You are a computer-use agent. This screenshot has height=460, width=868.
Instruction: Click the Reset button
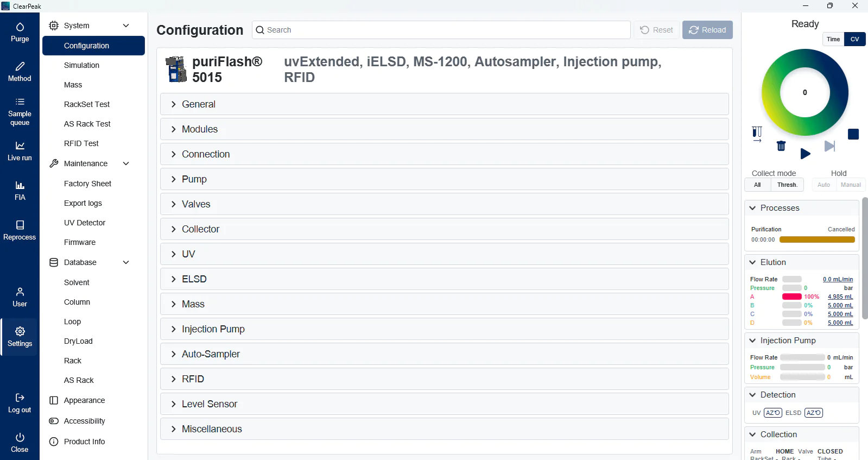[656, 30]
